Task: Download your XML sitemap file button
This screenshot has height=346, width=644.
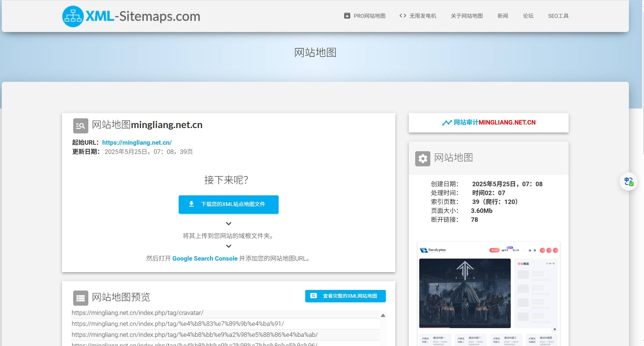Action: point(228,204)
